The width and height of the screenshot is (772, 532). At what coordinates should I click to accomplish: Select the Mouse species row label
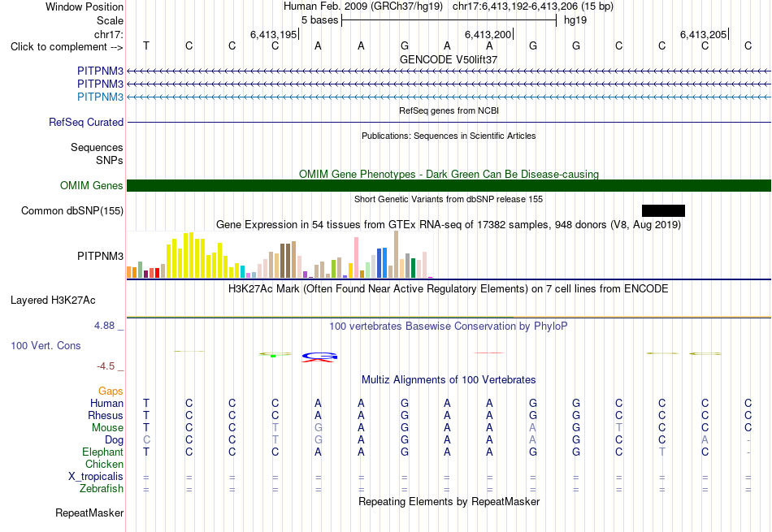(107, 428)
